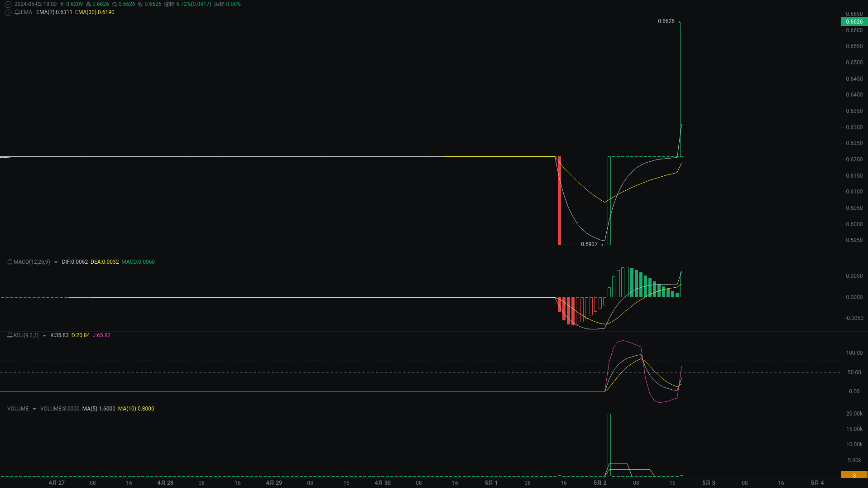Click the tallest green volume bar
Image resolution: width=868 pixels, height=488 pixels.
(x=609, y=444)
